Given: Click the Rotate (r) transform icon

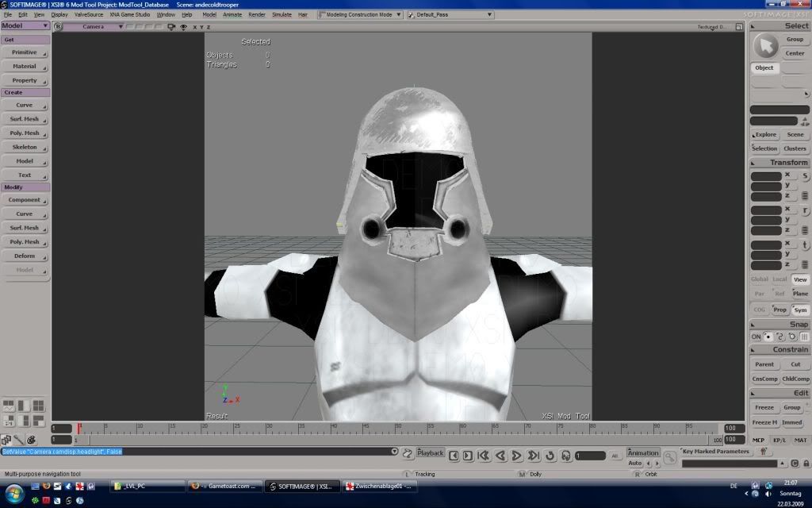Looking at the screenshot, I should [x=805, y=210].
